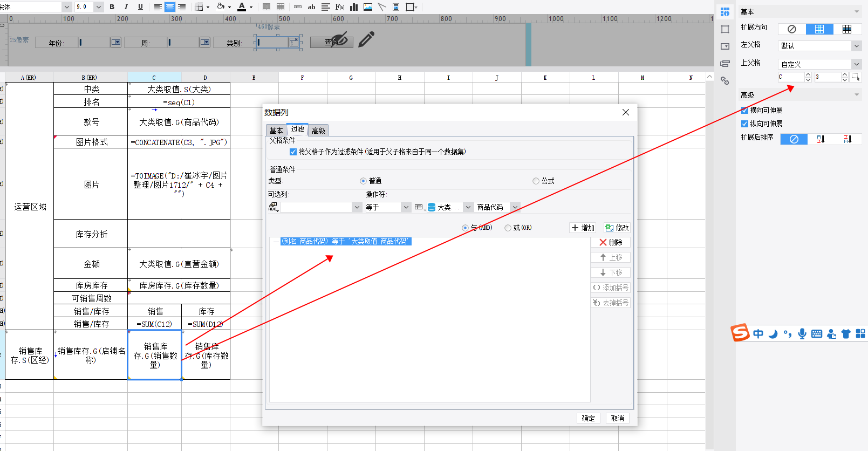This screenshot has width=868, height=451.
Task: Insert a slash line into the cell
Action: (382, 7)
